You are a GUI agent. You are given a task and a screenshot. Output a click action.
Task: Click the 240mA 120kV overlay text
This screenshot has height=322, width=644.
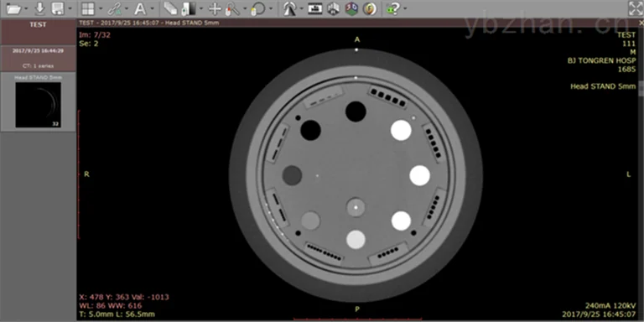[610, 305]
